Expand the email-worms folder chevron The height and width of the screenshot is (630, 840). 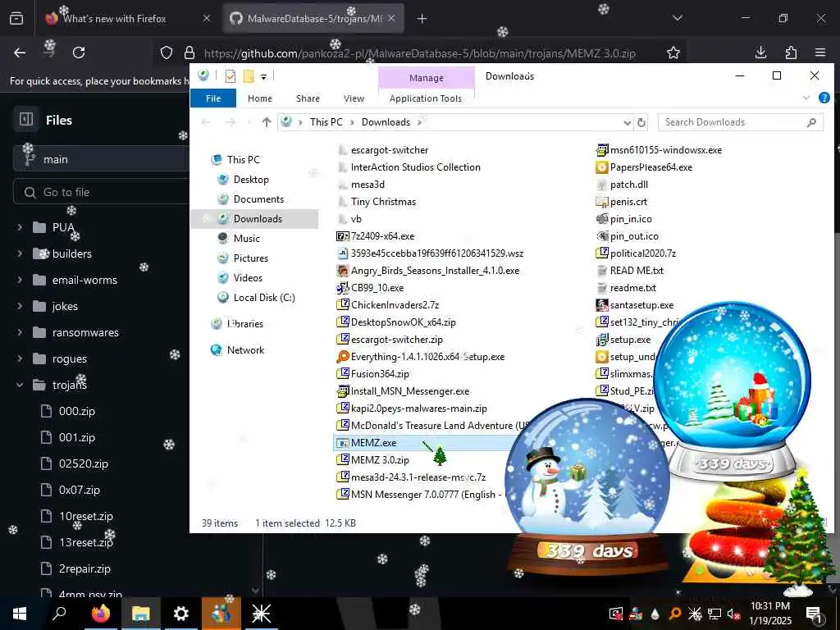tap(20, 280)
